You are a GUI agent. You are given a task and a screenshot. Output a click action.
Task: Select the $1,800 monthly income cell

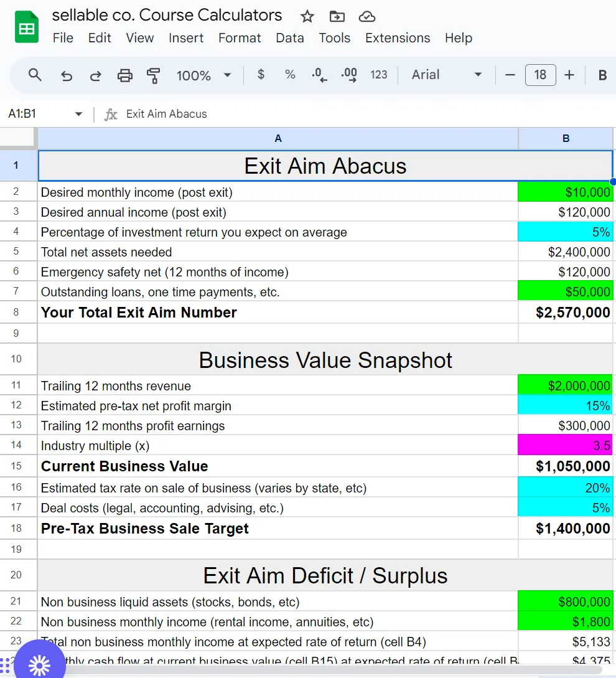click(566, 622)
